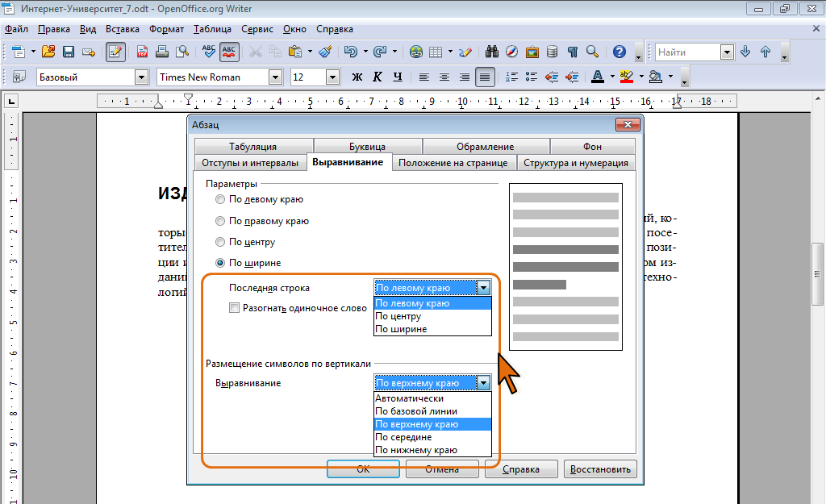Screen dimensions: 826x504
Task: Switch to the 'Положение на странице' tab
Action: pyautogui.click(x=453, y=163)
